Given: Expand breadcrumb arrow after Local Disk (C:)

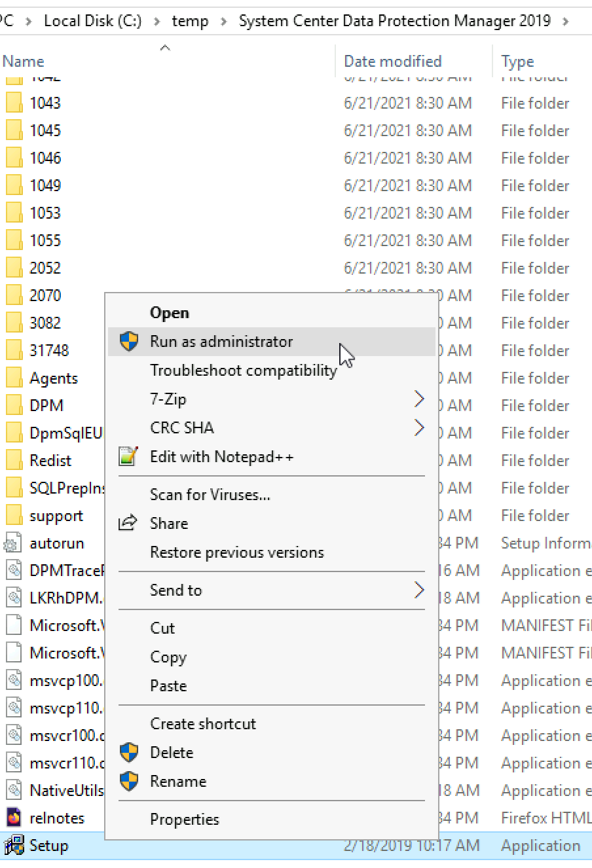Looking at the screenshot, I should (157, 22).
